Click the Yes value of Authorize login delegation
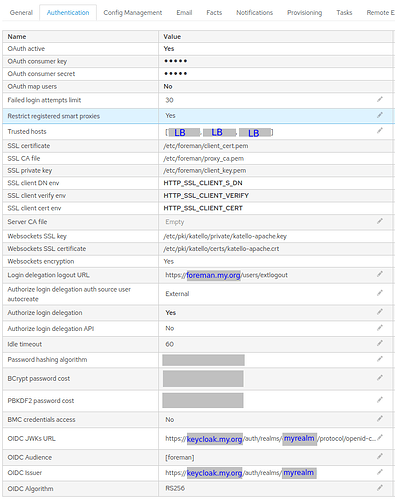 click(x=171, y=313)
